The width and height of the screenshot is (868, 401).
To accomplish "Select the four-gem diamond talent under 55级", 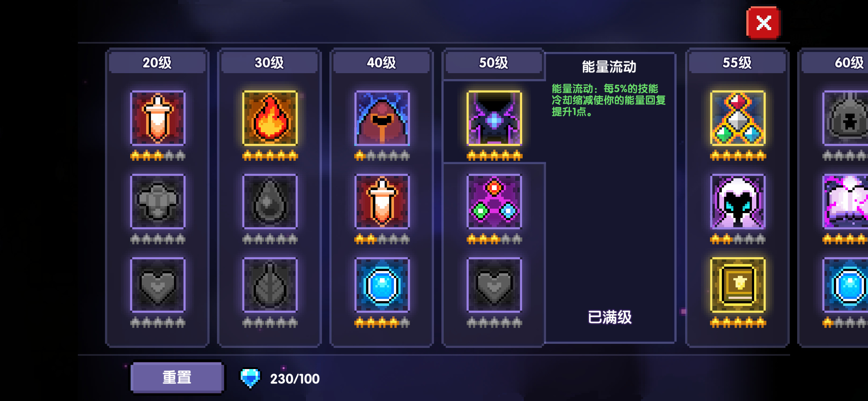I will tap(738, 118).
